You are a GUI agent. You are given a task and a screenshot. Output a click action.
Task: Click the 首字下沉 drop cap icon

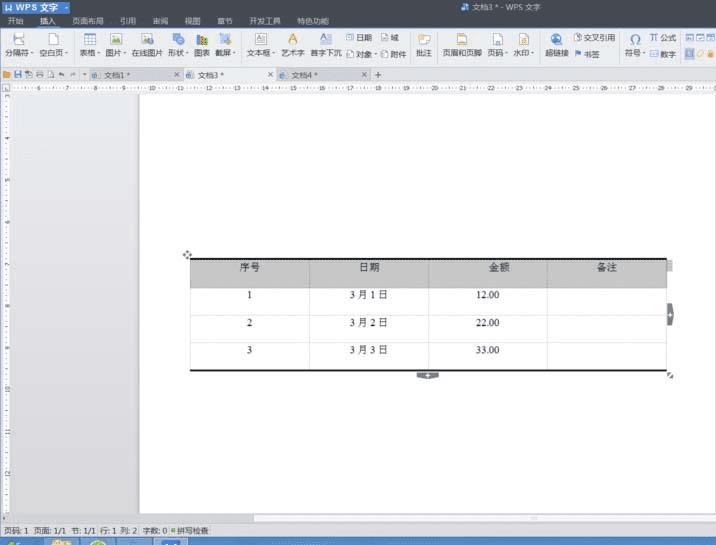326,45
